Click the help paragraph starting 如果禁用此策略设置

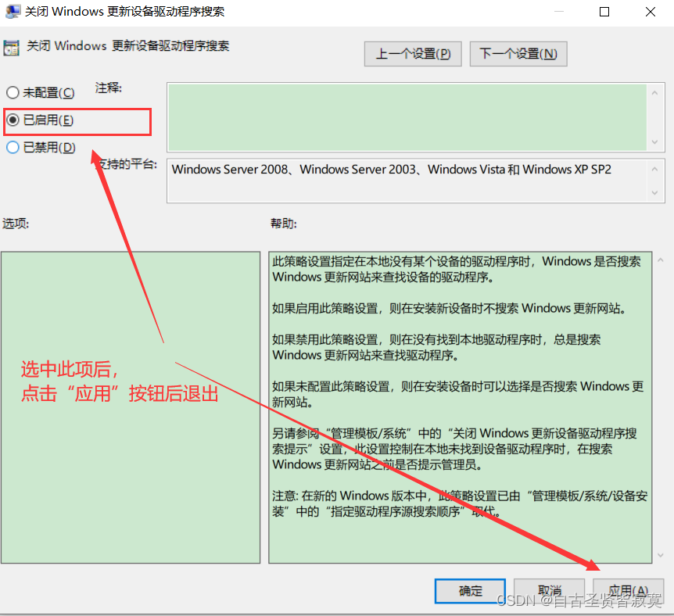coord(436,347)
